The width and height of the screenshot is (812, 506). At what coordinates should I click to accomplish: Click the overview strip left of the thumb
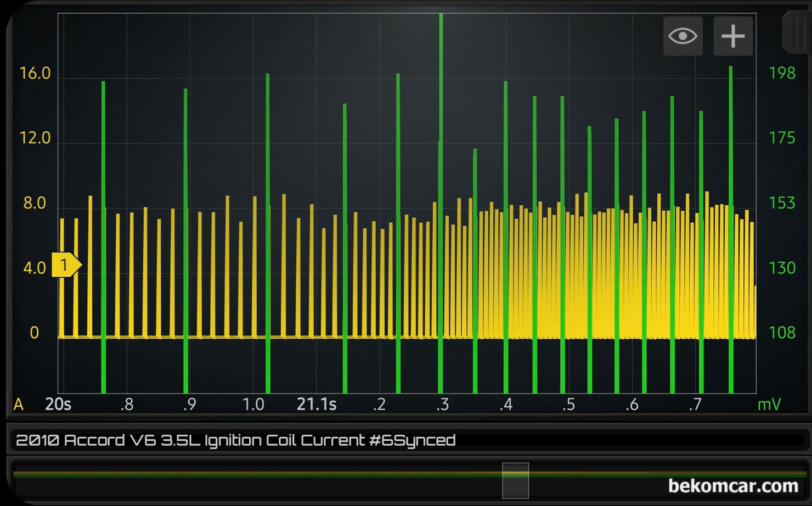[x=252, y=474]
